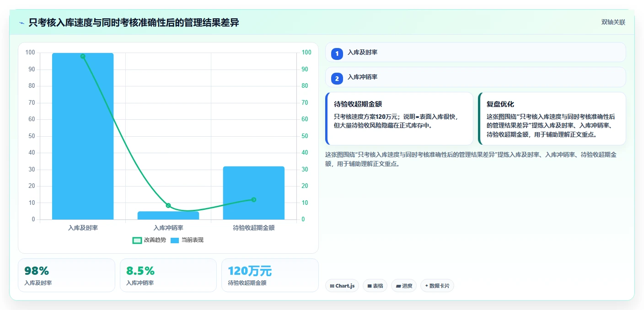Click the left axis value 100
This screenshot has width=644, height=310.
tap(30, 53)
